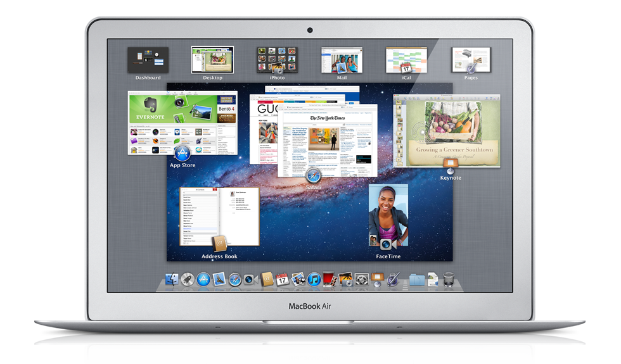Switch to the Mail full-screen space
This screenshot has width=621, height=364.
click(342, 60)
